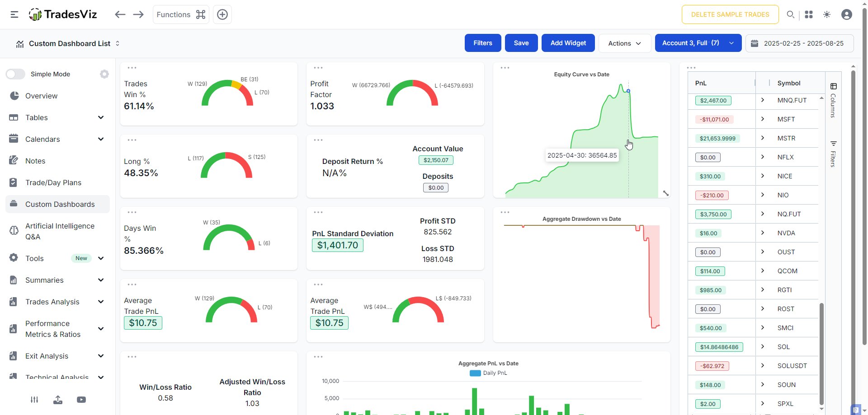
Task: Open options menu of Aggregate PnL widget
Action: pyautogui.click(x=318, y=357)
